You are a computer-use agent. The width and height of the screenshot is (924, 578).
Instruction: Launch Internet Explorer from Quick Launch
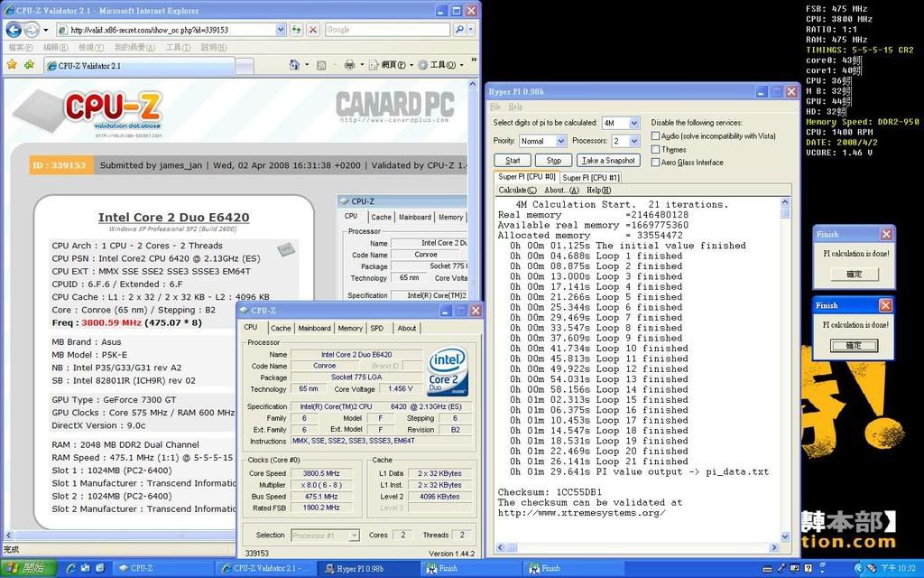(71, 569)
